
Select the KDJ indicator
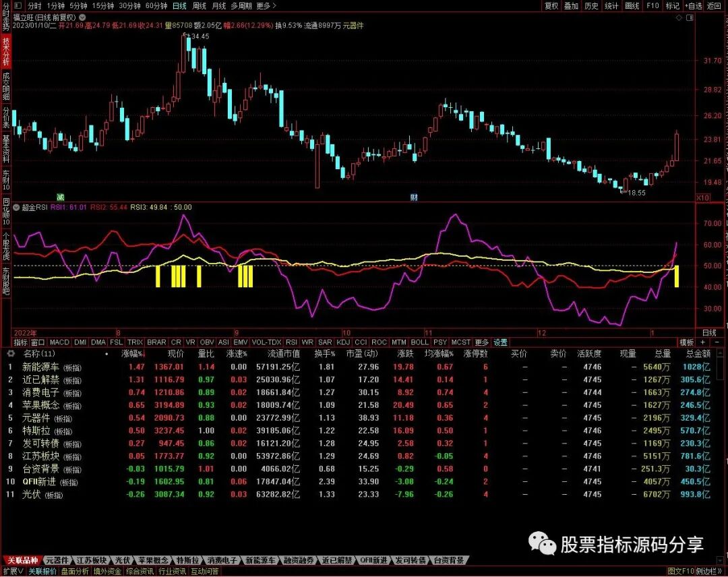[343, 342]
